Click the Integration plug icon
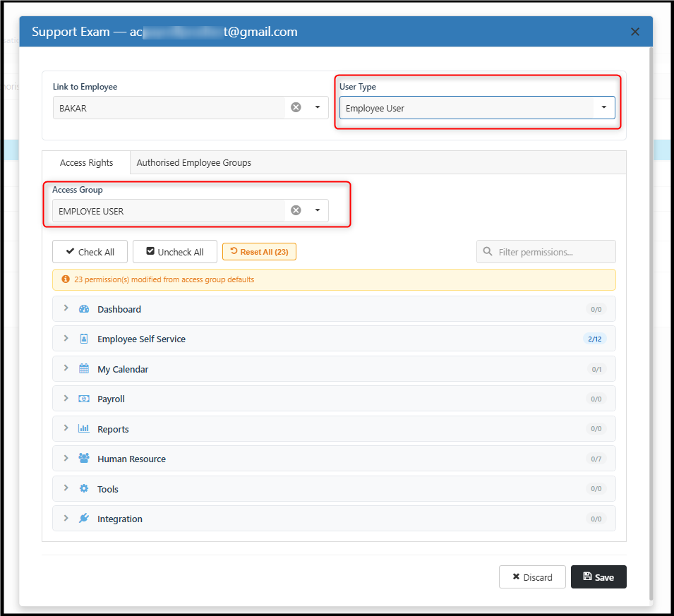Viewport: 674px width, 616px height. [x=84, y=519]
